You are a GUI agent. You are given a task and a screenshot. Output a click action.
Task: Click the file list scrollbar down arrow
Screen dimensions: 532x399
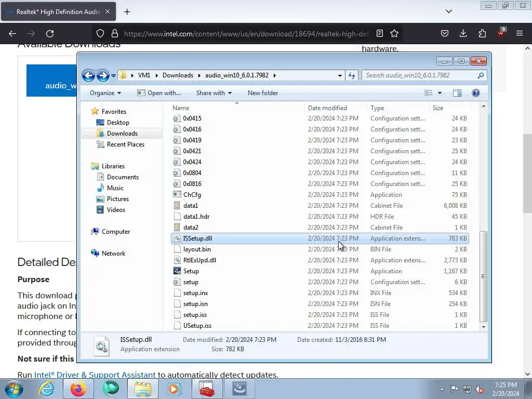tap(484, 327)
